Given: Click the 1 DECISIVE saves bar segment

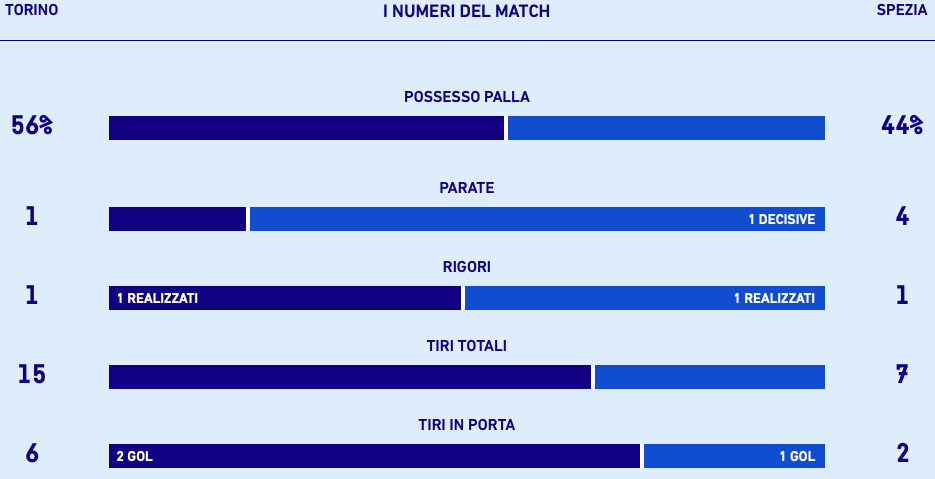Looking at the screenshot, I should 537,219.
